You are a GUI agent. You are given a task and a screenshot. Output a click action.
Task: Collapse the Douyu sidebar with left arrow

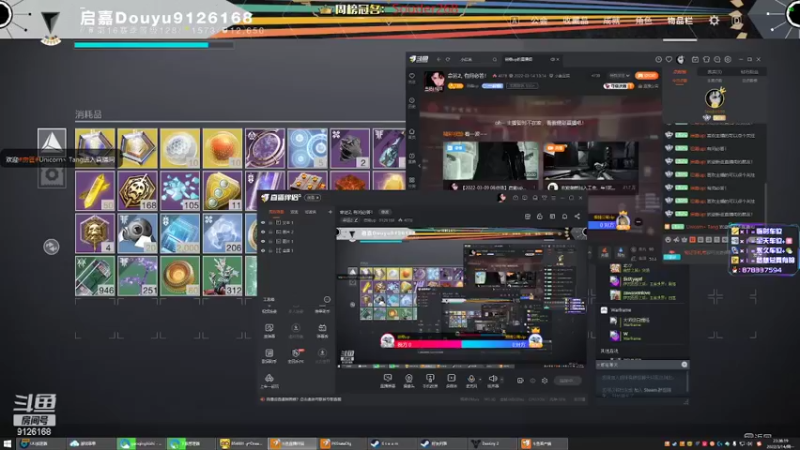click(419, 165)
